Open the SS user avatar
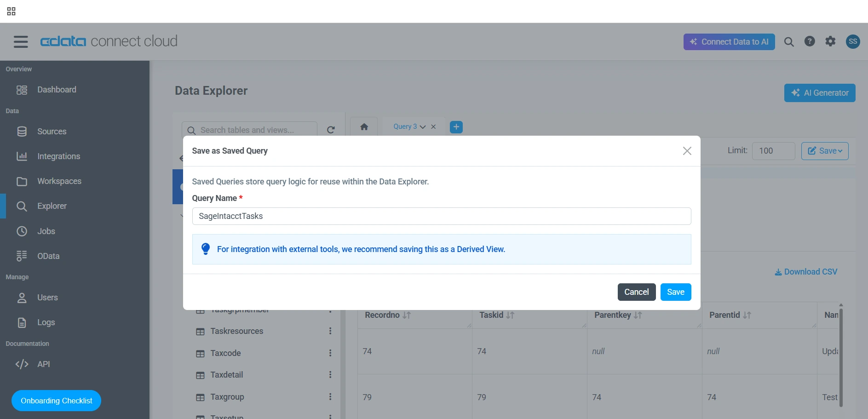This screenshot has width=868, height=419. coord(853,41)
